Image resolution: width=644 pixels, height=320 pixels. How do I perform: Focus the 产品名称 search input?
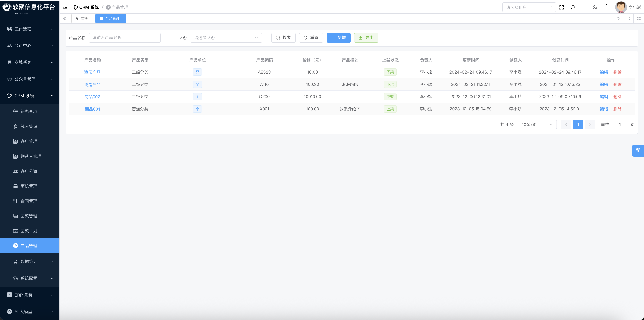[x=125, y=38]
